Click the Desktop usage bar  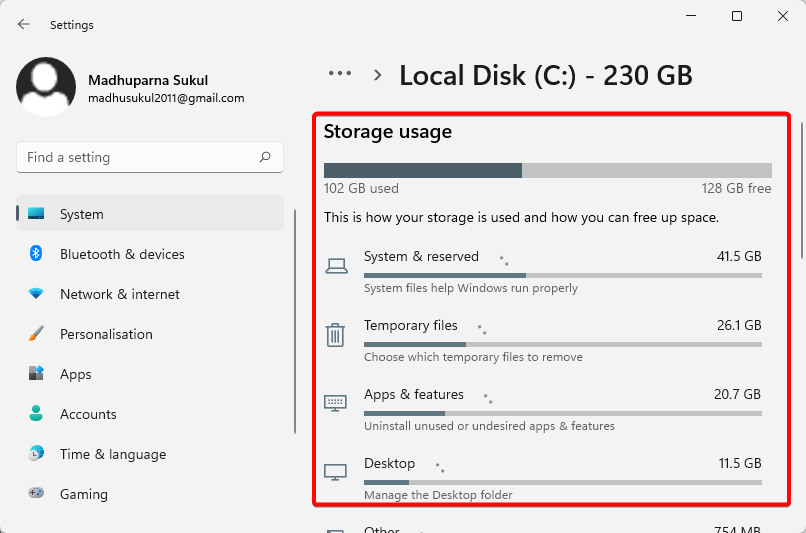point(563,482)
